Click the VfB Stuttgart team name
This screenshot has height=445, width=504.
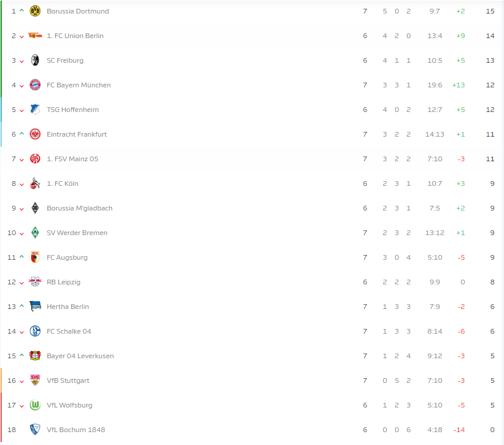pos(69,380)
